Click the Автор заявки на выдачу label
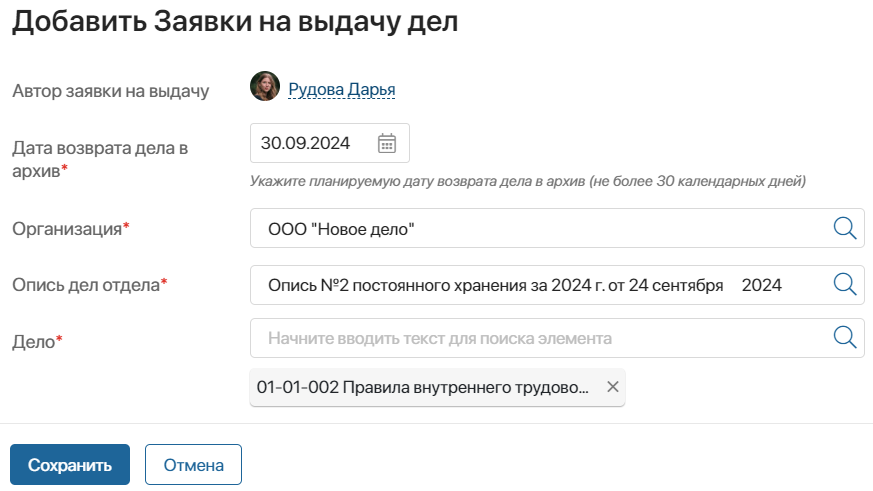 pos(110,91)
